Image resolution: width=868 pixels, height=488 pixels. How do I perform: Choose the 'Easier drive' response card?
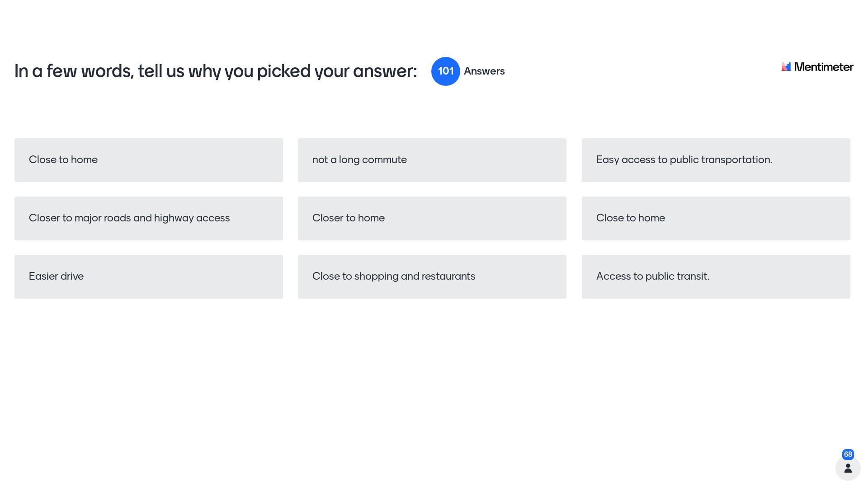click(x=148, y=277)
